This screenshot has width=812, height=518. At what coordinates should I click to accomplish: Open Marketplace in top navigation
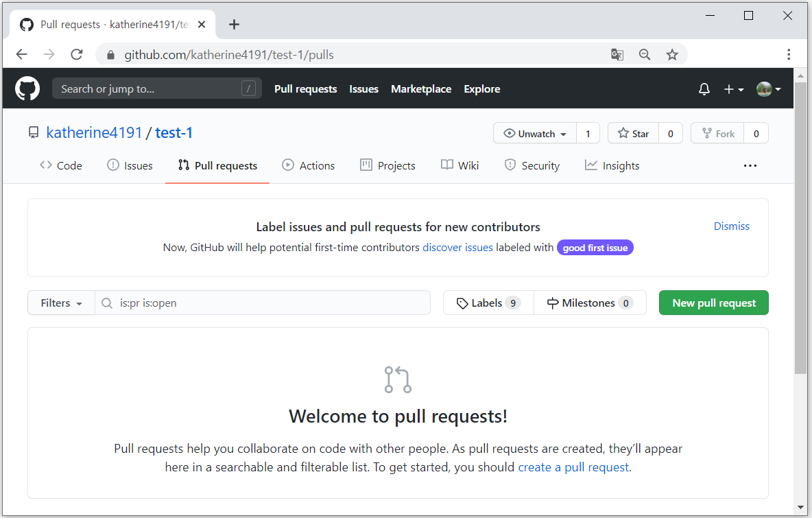click(x=421, y=89)
